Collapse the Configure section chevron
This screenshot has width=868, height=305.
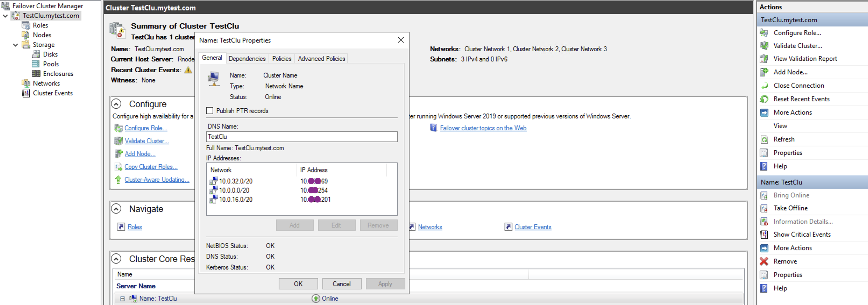[116, 104]
